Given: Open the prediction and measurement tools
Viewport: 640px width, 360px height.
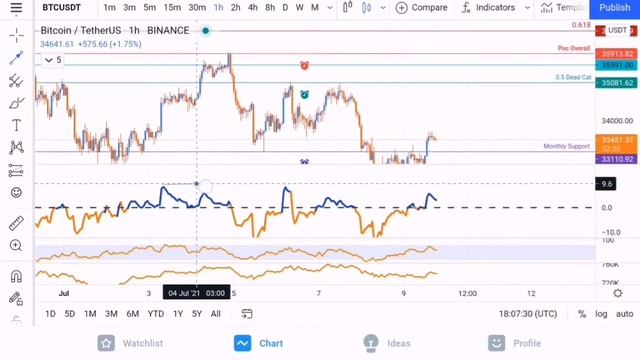Looking at the screenshot, I should pos(16,170).
